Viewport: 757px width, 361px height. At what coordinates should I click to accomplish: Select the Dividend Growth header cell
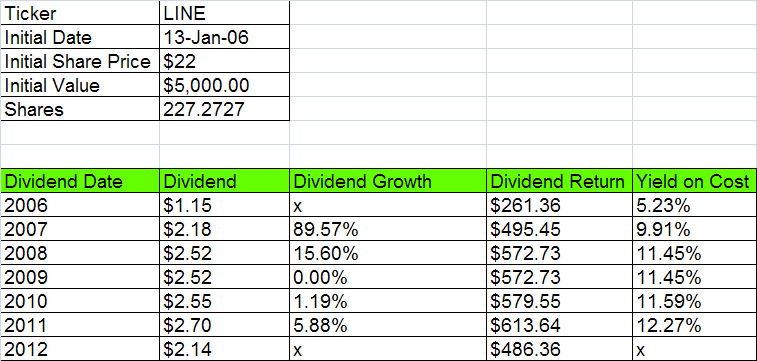[388, 181]
